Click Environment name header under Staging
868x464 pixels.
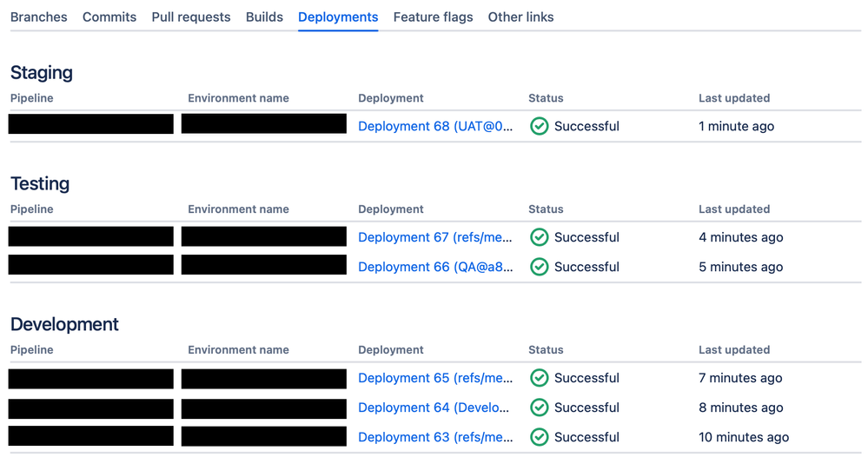[238, 98]
